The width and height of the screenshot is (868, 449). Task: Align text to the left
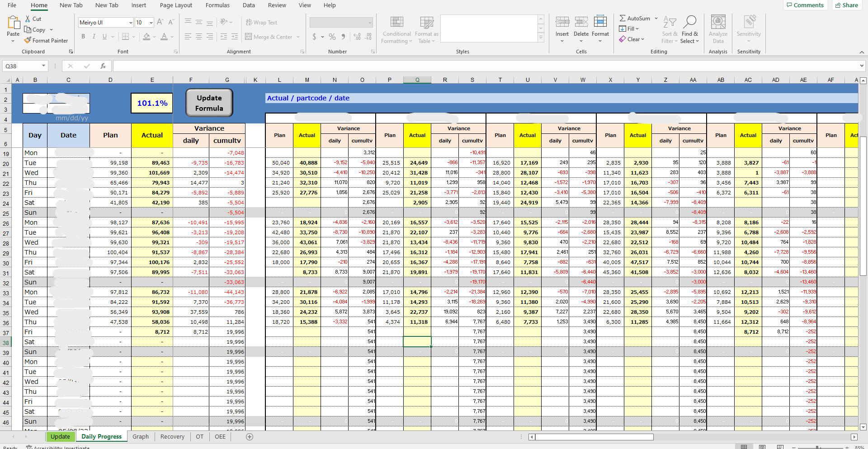pos(188,37)
